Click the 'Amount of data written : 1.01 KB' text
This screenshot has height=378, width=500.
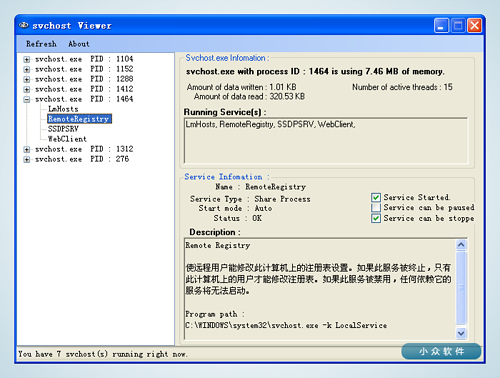[x=241, y=87]
